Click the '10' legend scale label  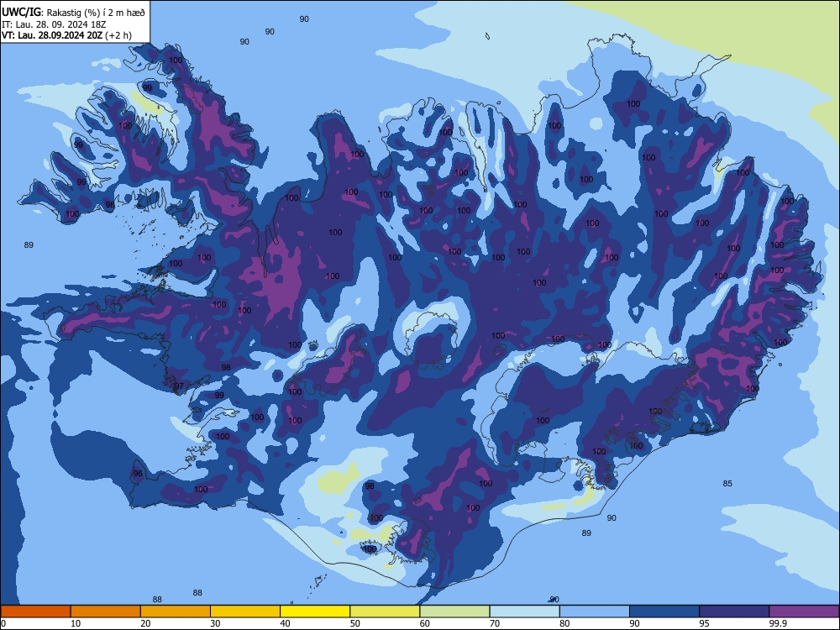76,623
